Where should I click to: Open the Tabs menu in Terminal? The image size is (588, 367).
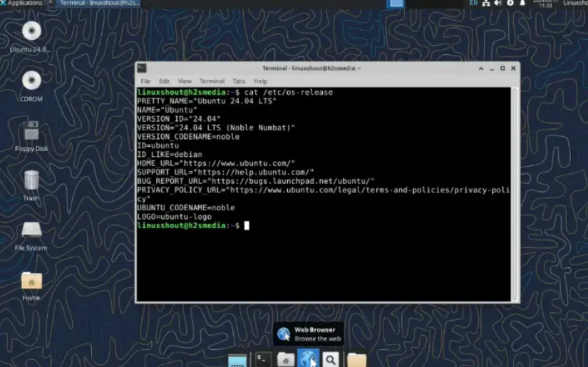coord(239,81)
